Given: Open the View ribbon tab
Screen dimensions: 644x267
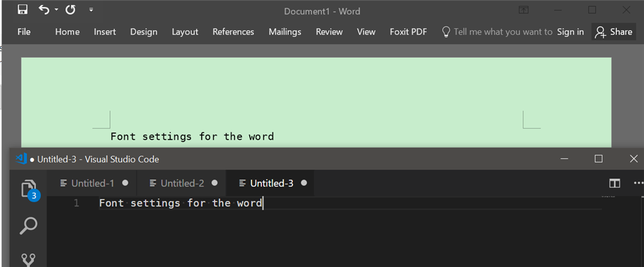Looking at the screenshot, I should (366, 31).
